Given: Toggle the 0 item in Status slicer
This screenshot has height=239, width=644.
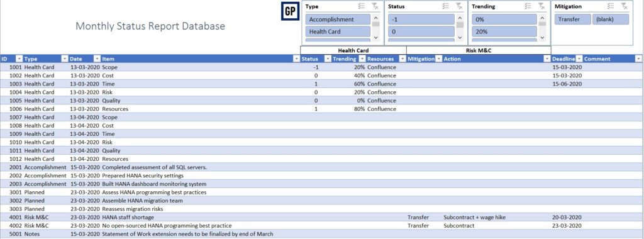Looking at the screenshot, I should (x=421, y=31).
